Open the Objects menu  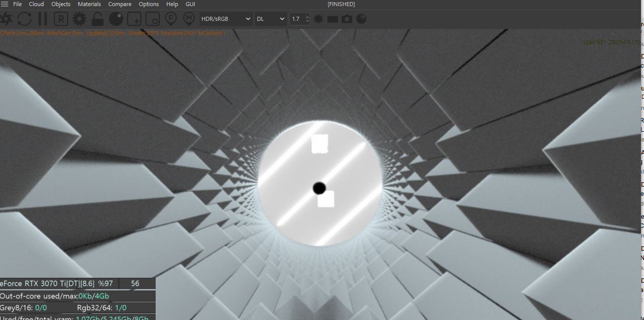61,4
